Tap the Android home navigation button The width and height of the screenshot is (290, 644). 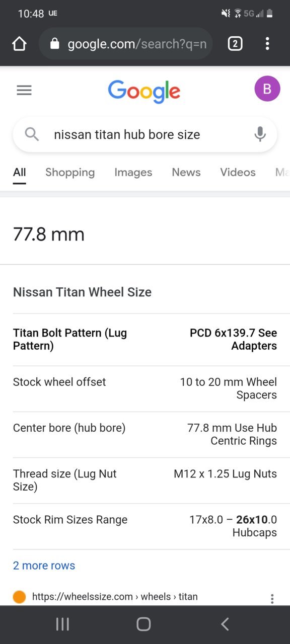coord(143,624)
